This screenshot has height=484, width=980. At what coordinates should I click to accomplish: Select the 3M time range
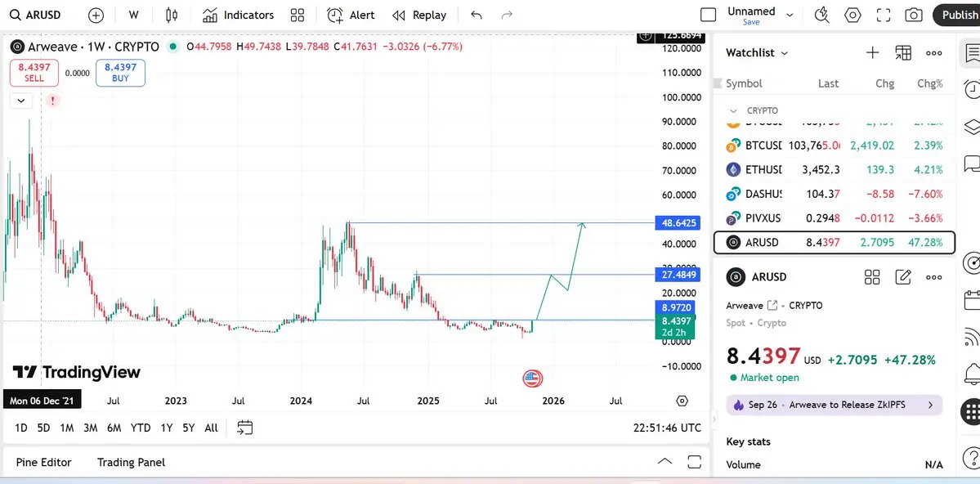pos(91,428)
